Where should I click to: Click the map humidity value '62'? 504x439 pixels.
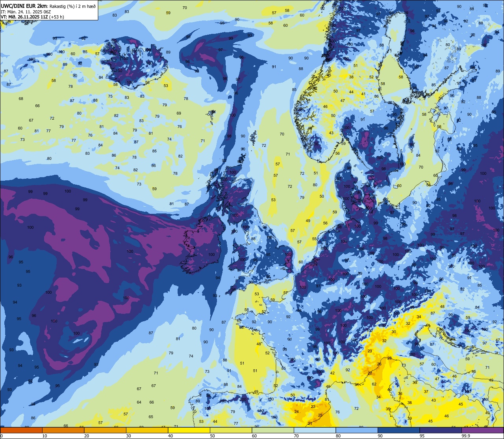point(374,384)
